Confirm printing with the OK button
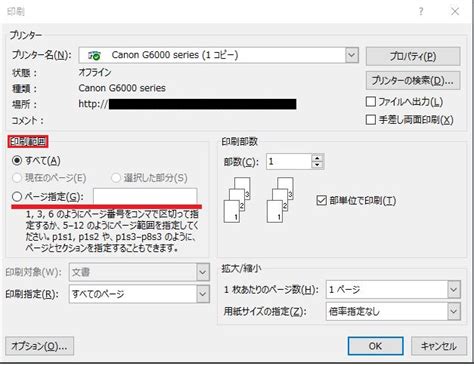Screen dimensions: 474x366 coord(375,346)
